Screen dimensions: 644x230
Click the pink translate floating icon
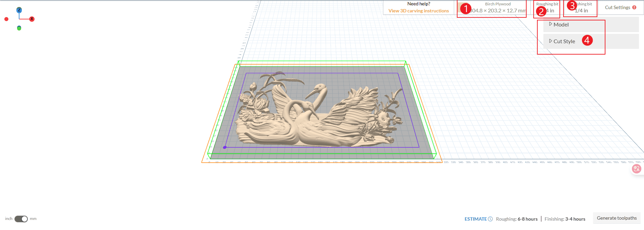(x=636, y=169)
